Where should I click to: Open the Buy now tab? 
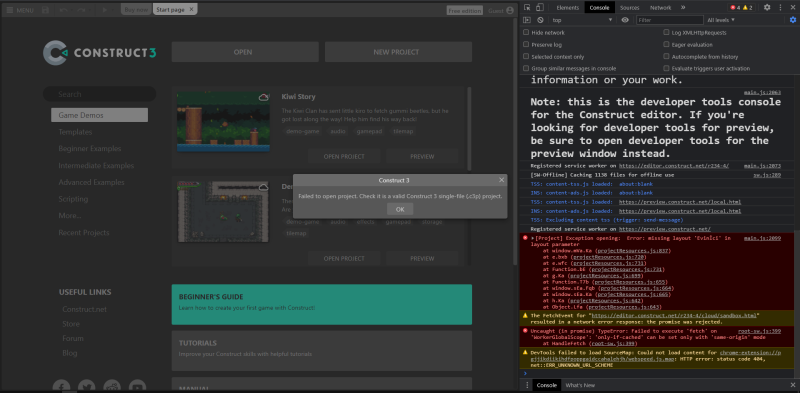point(136,10)
